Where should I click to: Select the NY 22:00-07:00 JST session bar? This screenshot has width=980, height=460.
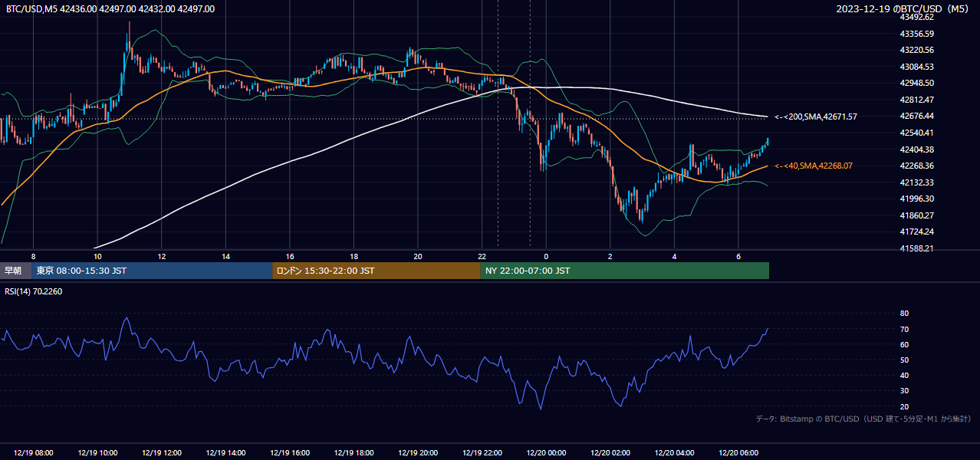pyautogui.click(x=625, y=271)
